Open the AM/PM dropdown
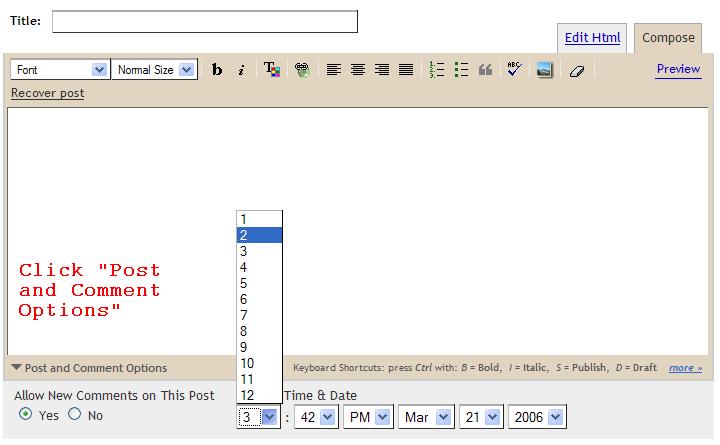 click(x=367, y=417)
